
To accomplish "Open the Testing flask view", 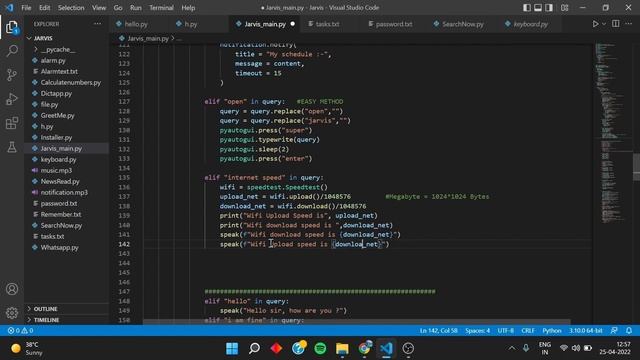I will coord(12,147).
